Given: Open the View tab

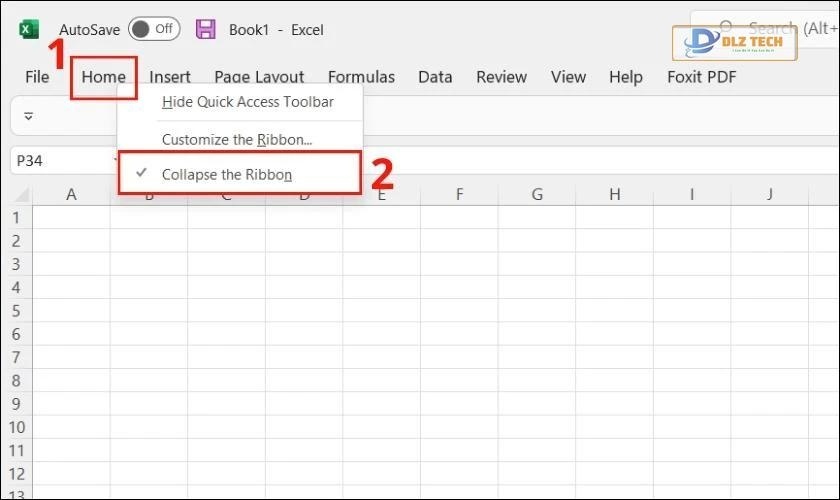Looking at the screenshot, I should [x=568, y=77].
